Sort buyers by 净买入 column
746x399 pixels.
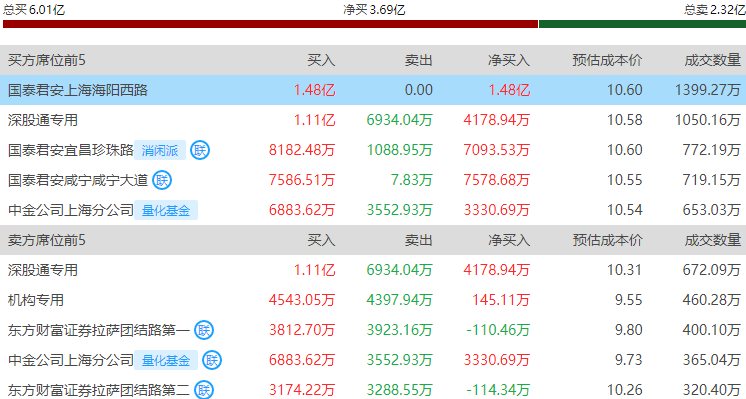509,60
